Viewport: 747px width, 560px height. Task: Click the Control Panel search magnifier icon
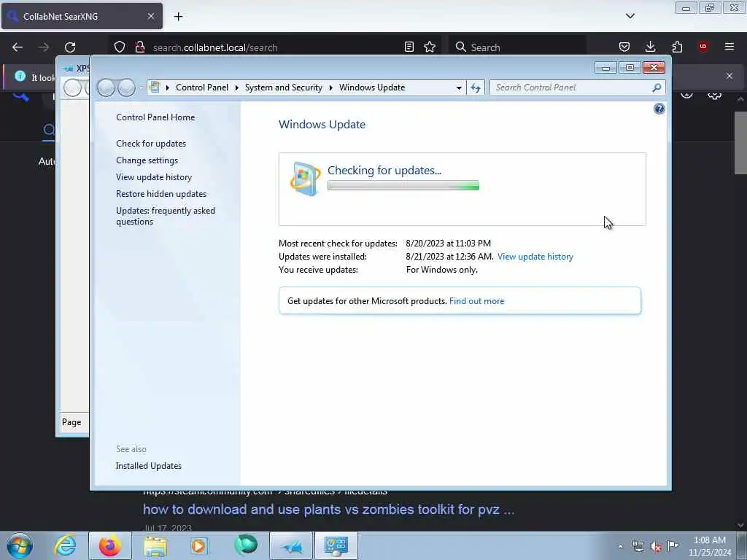pos(657,87)
